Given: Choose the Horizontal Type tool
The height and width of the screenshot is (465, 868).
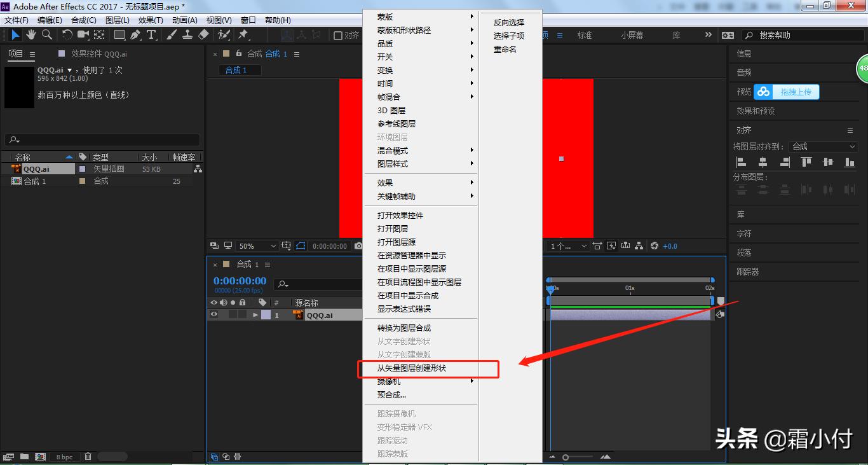Looking at the screenshot, I should pyautogui.click(x=151, y=34).
